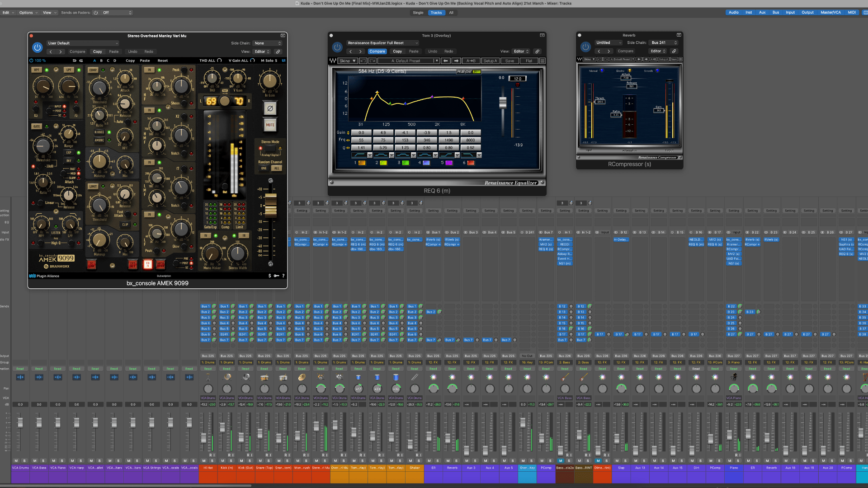Screen dimensions: 868x488
Task: Click Ratio value field in RCompressor
Action: coord(616,115)
